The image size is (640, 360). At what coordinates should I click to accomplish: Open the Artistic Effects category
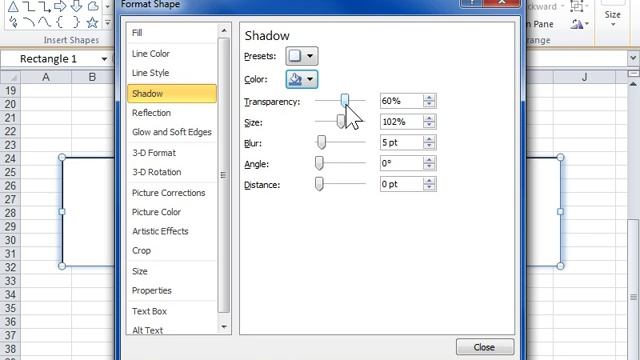(x=172, y=231)
